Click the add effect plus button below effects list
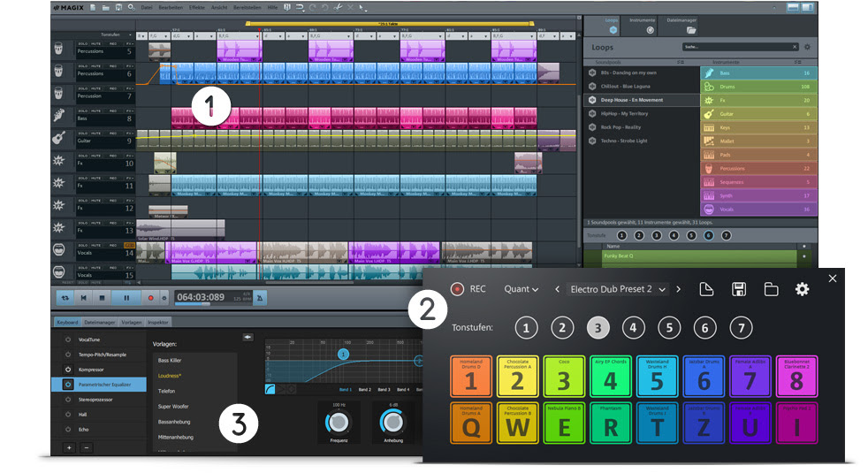This screenshot has height=473, width=868. 69,447
